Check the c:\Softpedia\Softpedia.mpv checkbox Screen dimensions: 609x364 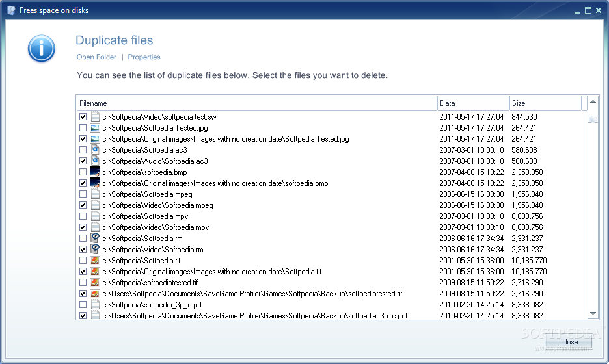pyautogui.click(x=83, y=216)
